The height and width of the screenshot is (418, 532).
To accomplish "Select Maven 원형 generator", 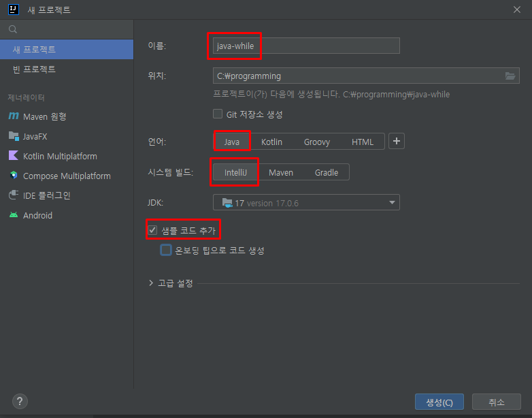I will (67, 116).
